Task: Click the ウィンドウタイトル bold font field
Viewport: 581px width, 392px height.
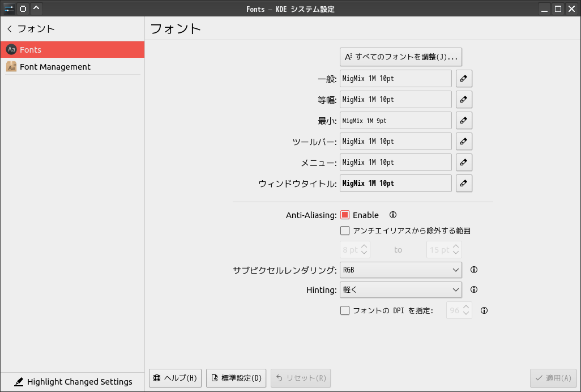Action: point(396,183)
